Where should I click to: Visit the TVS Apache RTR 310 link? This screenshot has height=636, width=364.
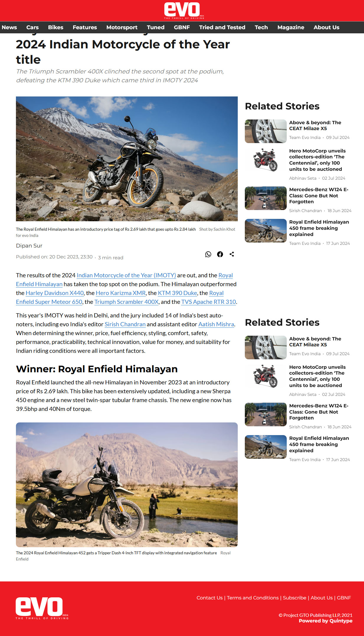click(209, 302)
